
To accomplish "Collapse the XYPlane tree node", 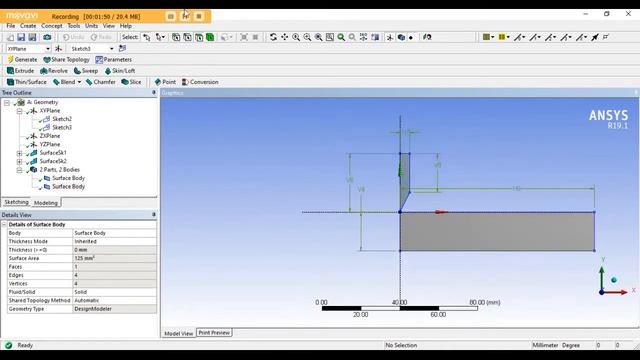I will point(19,111).
